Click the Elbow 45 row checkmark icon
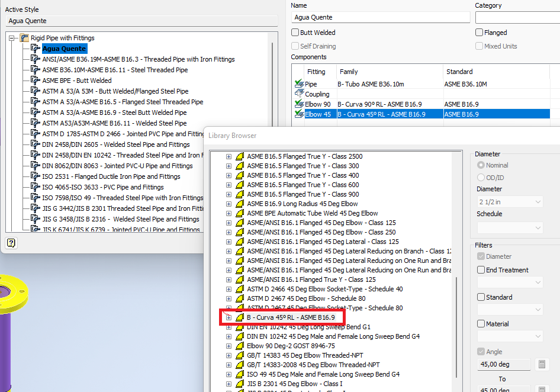Viewport: 560px width, 392px height. [300, 114]
